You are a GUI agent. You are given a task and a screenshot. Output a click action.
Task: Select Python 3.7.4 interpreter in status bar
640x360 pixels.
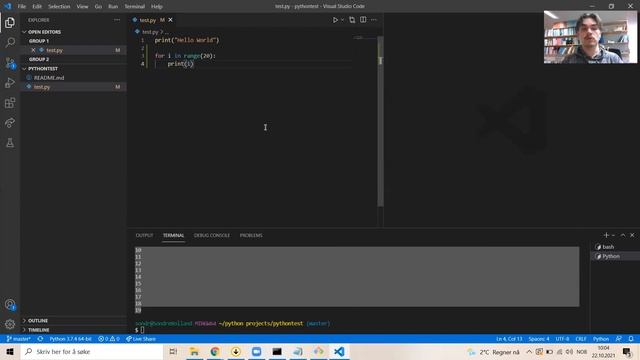click(70, 339)
